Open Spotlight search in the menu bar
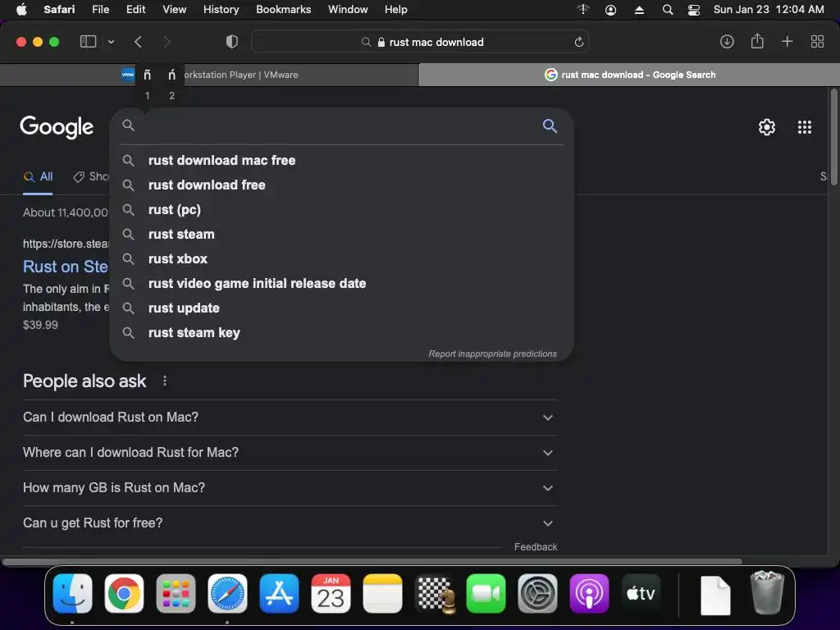 (668, 10)
